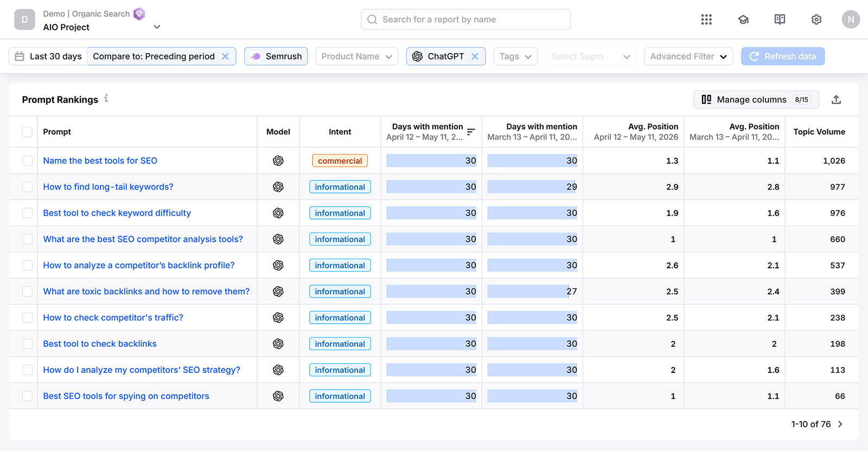Check the How to check competitor's traffic row
Image resolution: width=868 pixels, height=451 pixels.
click(27, 318)
